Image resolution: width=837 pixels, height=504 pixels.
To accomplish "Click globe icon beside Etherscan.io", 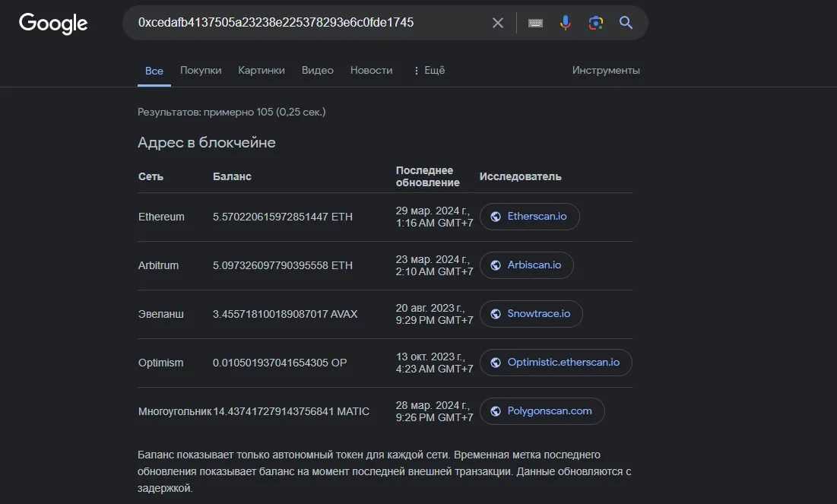I will (x=496, y=216).
